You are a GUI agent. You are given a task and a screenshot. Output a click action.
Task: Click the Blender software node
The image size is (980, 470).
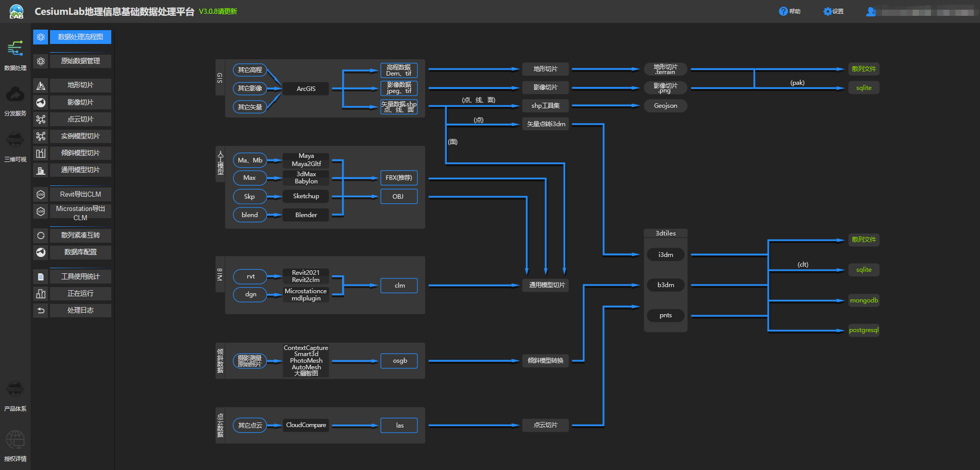306,215
